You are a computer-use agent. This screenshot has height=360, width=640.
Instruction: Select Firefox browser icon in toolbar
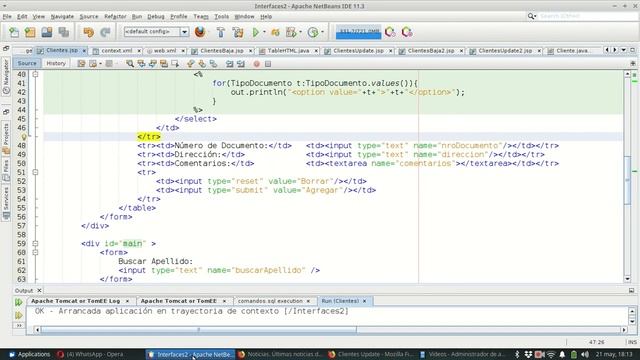point(200,32)
